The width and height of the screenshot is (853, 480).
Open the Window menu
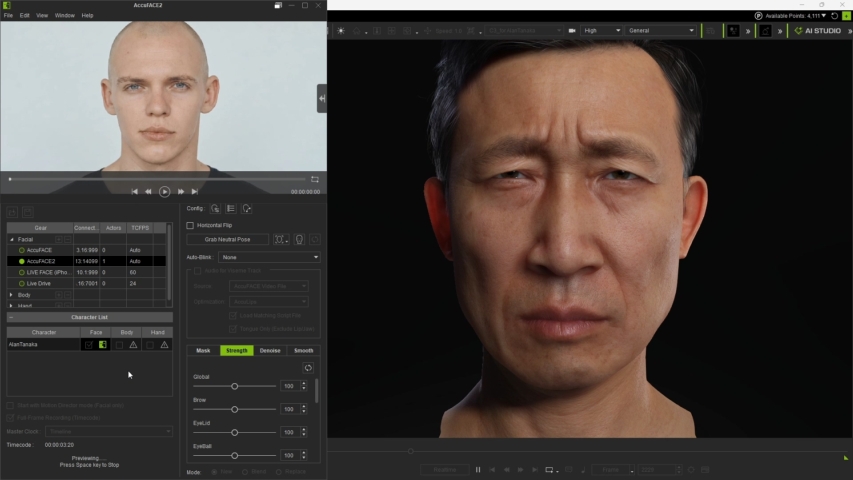pos(64,16)
